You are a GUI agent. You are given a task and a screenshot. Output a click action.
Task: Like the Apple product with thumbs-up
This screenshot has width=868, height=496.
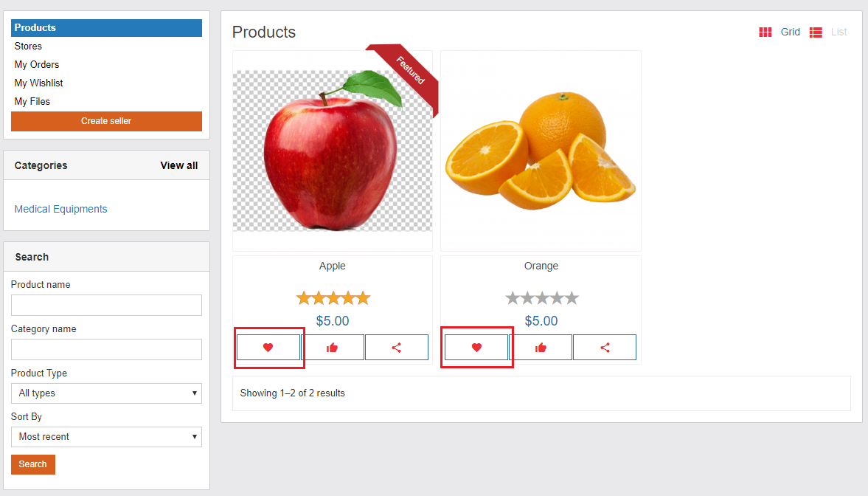[333, 348]
